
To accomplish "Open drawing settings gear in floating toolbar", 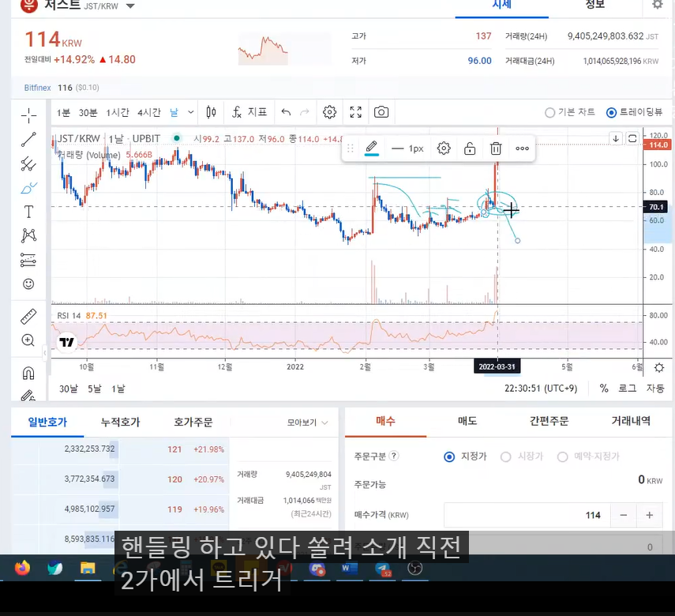I will 444,148.
